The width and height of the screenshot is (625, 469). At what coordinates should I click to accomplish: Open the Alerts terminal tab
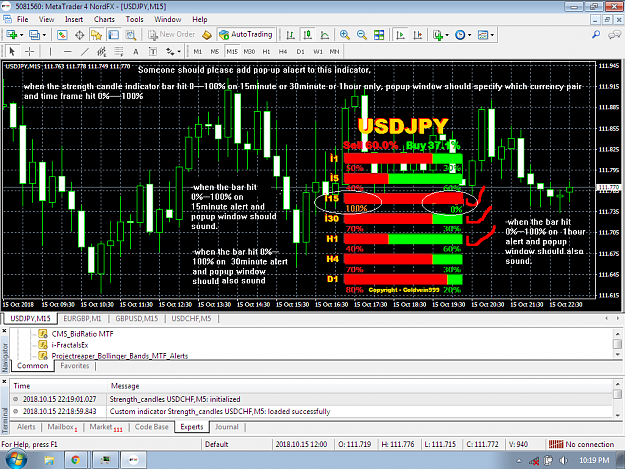26,427
